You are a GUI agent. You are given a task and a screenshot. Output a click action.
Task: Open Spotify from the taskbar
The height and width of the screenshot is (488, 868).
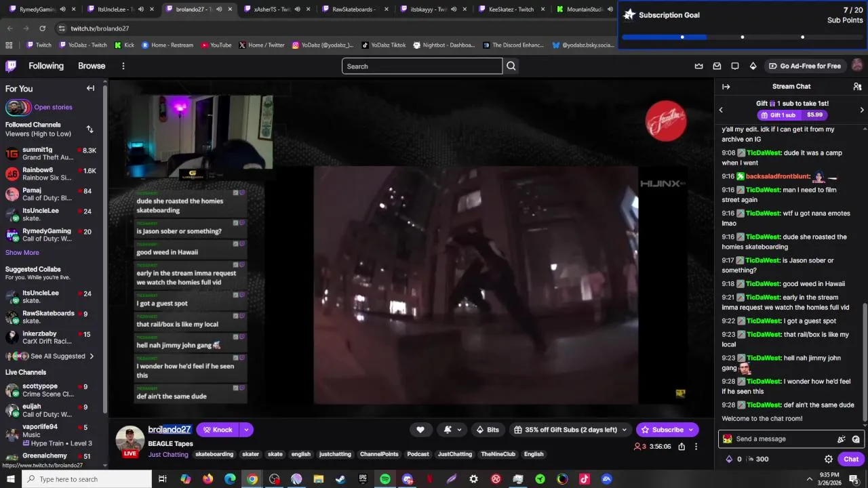(385, 479)
